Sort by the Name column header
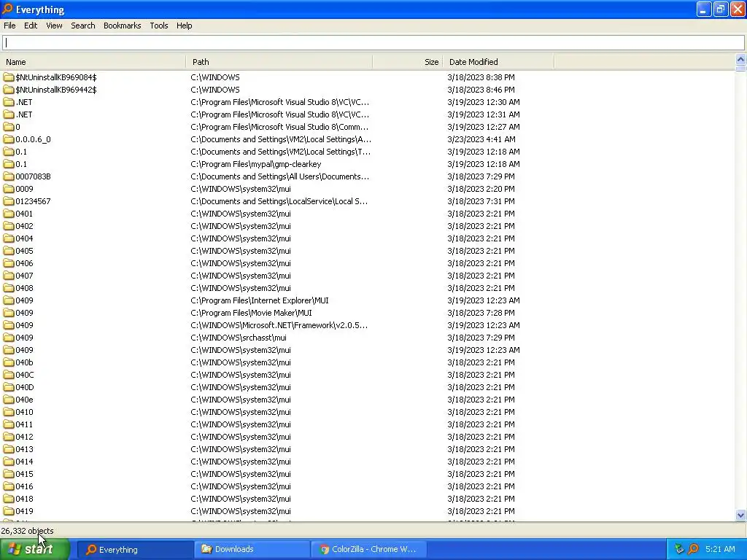 click(x=93, y=62)
